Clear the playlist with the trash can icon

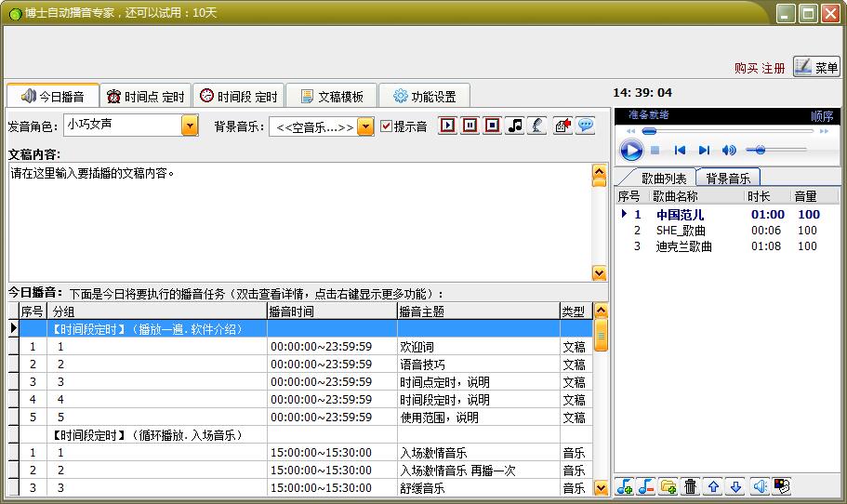(691, 486)
